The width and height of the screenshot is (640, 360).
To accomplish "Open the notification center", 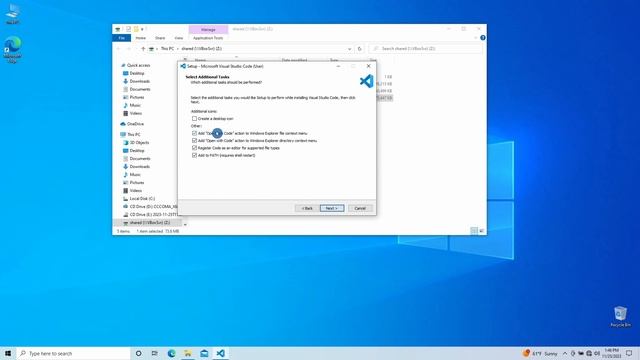I will click(629, 353).
